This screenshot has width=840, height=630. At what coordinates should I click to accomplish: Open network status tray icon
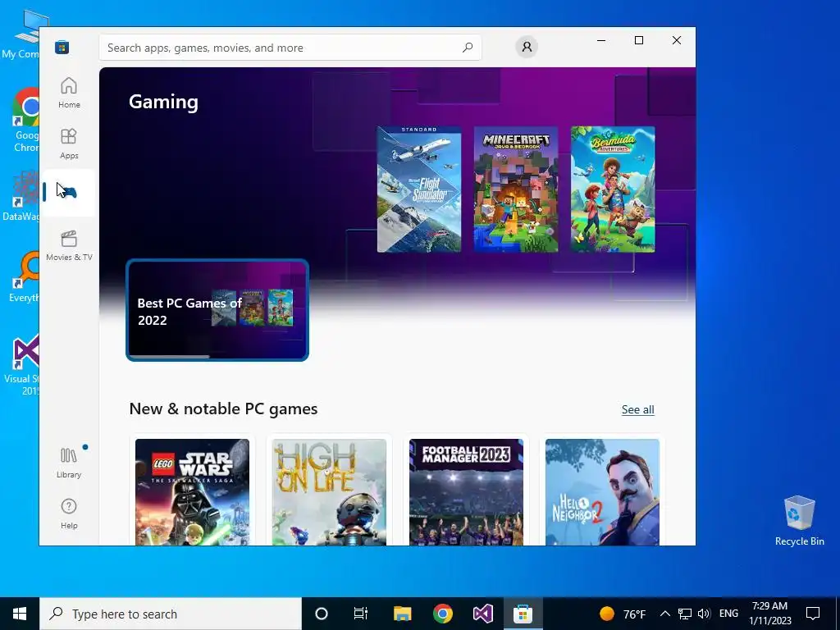tap(685, 614)
